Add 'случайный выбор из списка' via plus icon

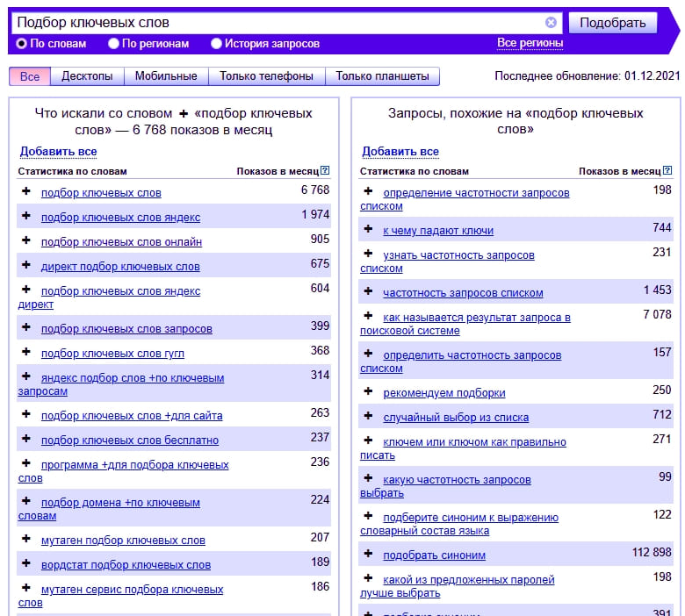(368, 416)
